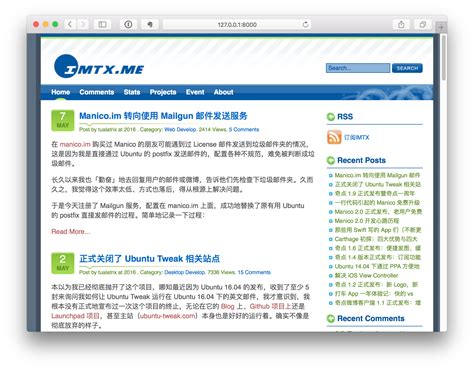Click the 2 MAY date badge
Image resolution: width=474 pixels, height=370 pixels.
[x=62, y=263]
